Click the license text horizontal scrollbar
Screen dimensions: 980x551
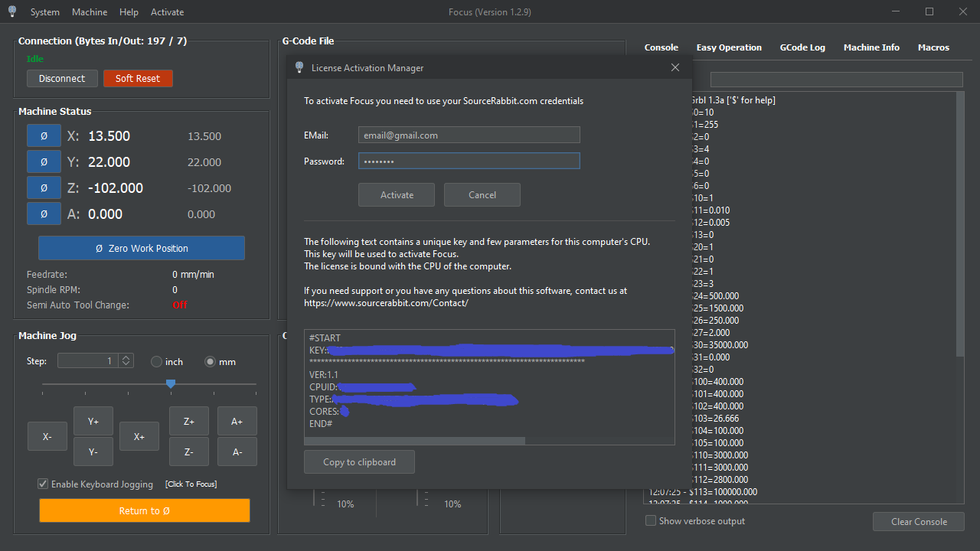pyautogui.click(x=414, y=441)
